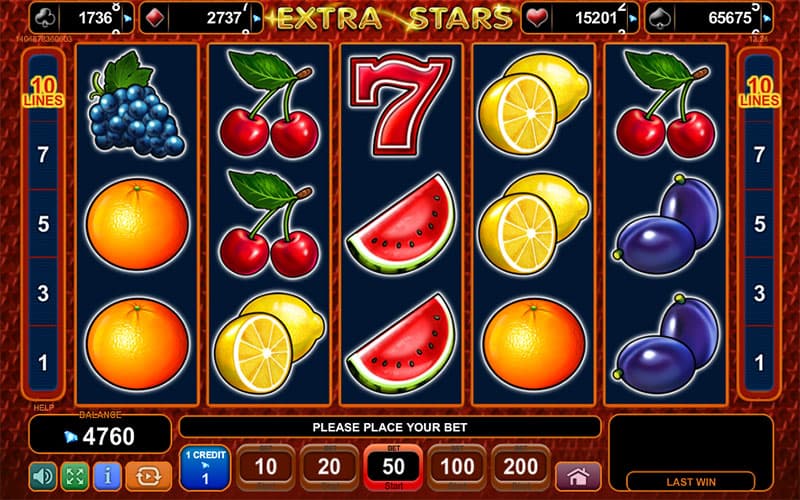Select bet 100 button

457,467
